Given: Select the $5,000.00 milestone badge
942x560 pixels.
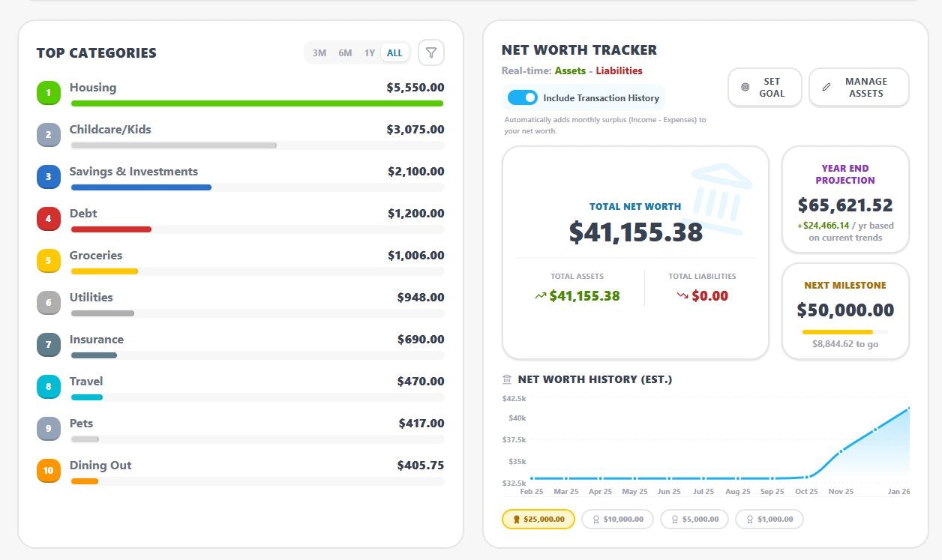Looking at the screenshot, I should coord(694,519).
